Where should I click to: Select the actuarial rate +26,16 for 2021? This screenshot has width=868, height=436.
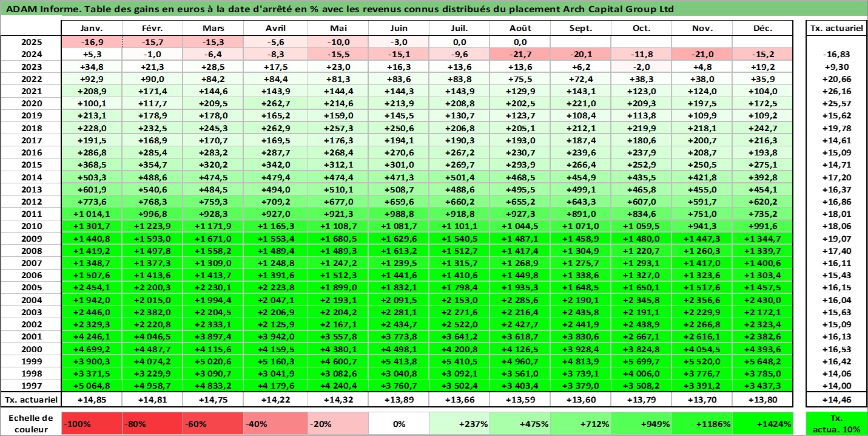pos(836,91)
